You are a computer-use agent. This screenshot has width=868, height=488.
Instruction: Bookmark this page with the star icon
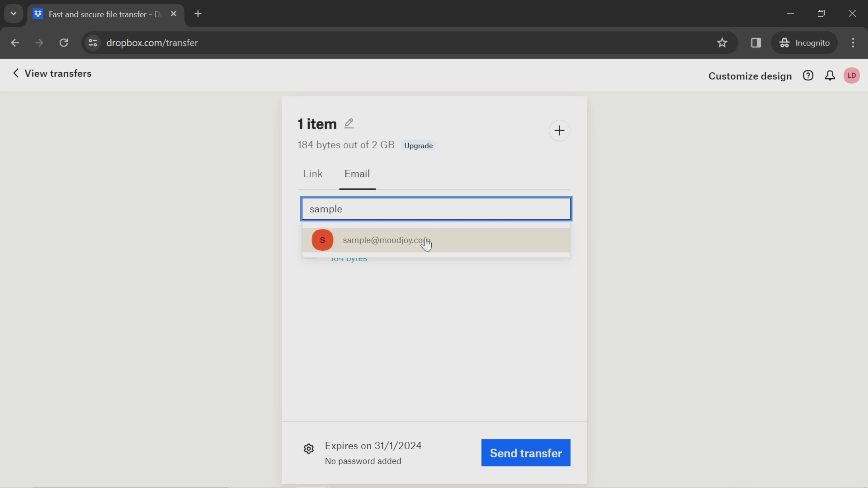[x=722, y=43]
